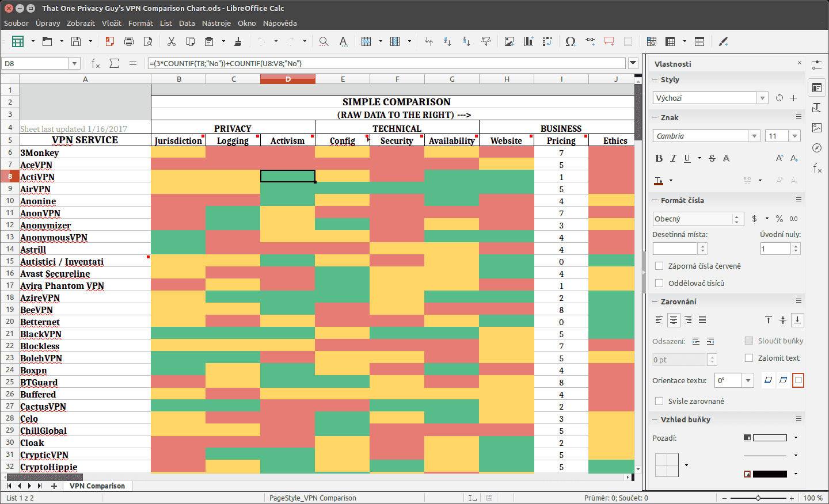Click the 'Desetinná místa' input field
829x504 pixels.
click(x=675, y=249)
